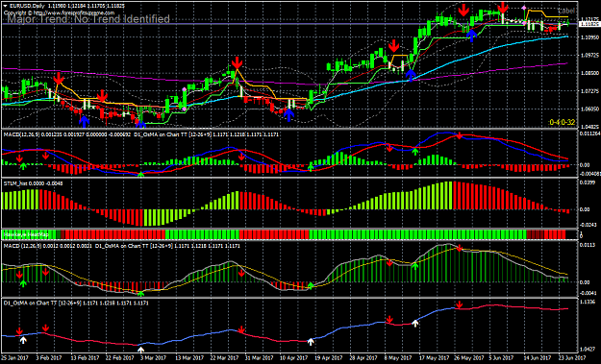Click the triangle beside EURUSD,Daily title
601x364 pixels.
click(x=5, y=6)
